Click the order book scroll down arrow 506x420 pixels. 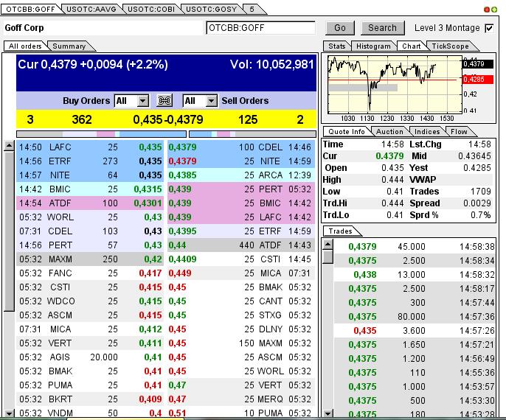pos(9,413)
